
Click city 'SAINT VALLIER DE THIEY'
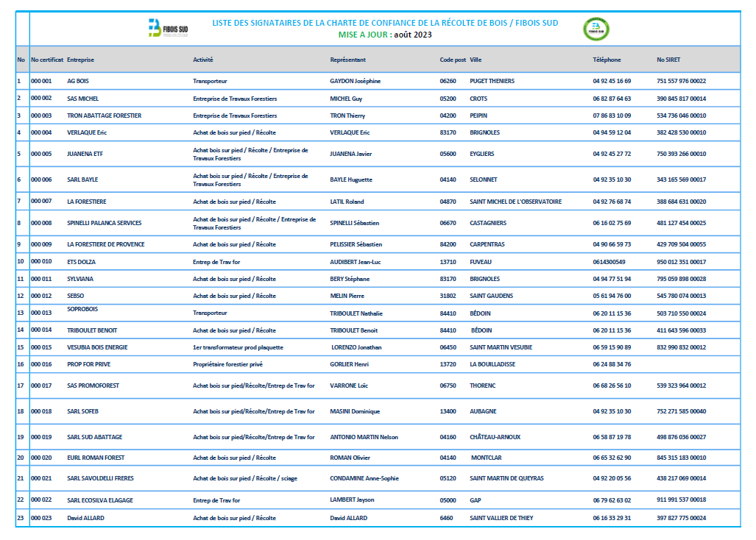[501, 518]
